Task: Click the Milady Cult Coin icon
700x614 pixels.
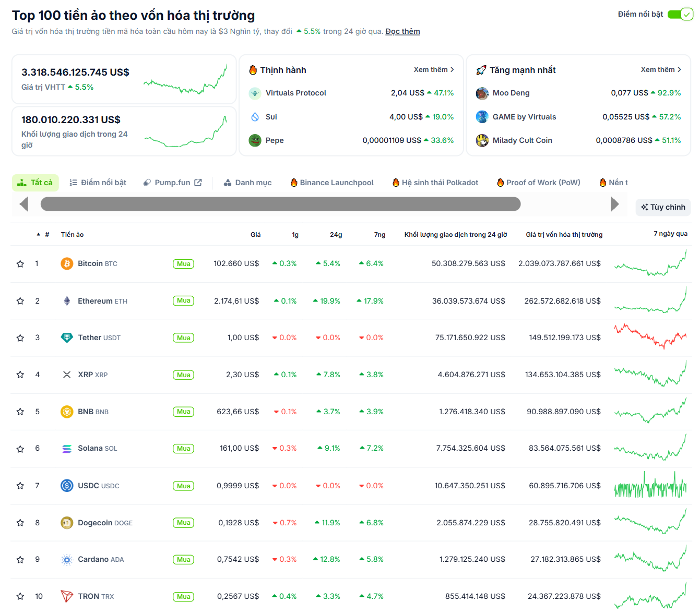Action: (482, 140)
